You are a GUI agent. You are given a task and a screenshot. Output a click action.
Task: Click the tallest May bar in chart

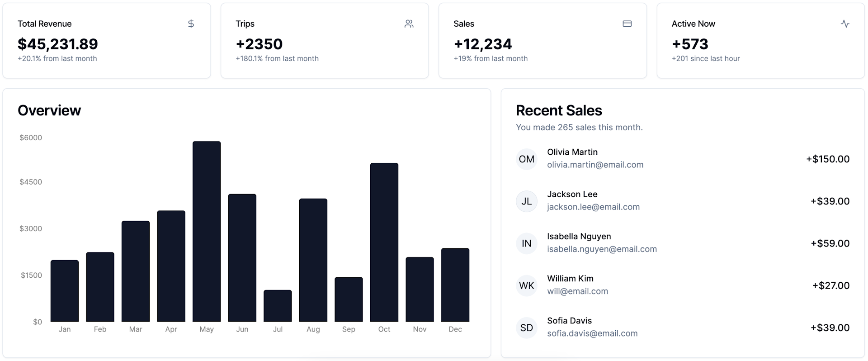tap(207, 232)
